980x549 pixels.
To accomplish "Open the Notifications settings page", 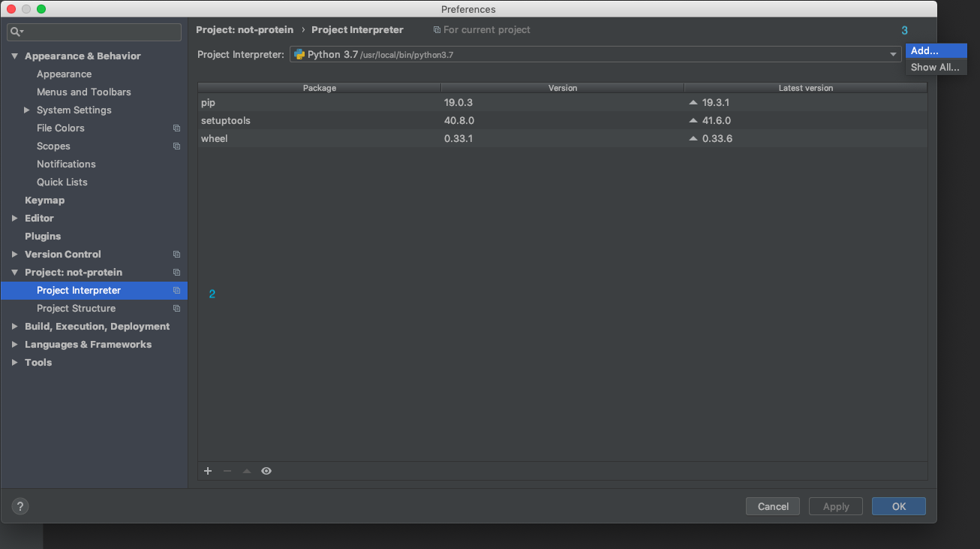I will tap(66, 164).
